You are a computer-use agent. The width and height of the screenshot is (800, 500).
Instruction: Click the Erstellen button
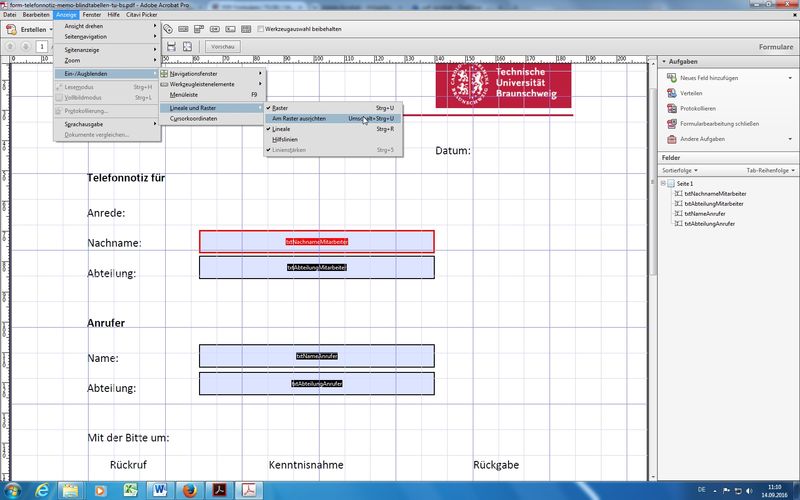[x=28, y=29]
